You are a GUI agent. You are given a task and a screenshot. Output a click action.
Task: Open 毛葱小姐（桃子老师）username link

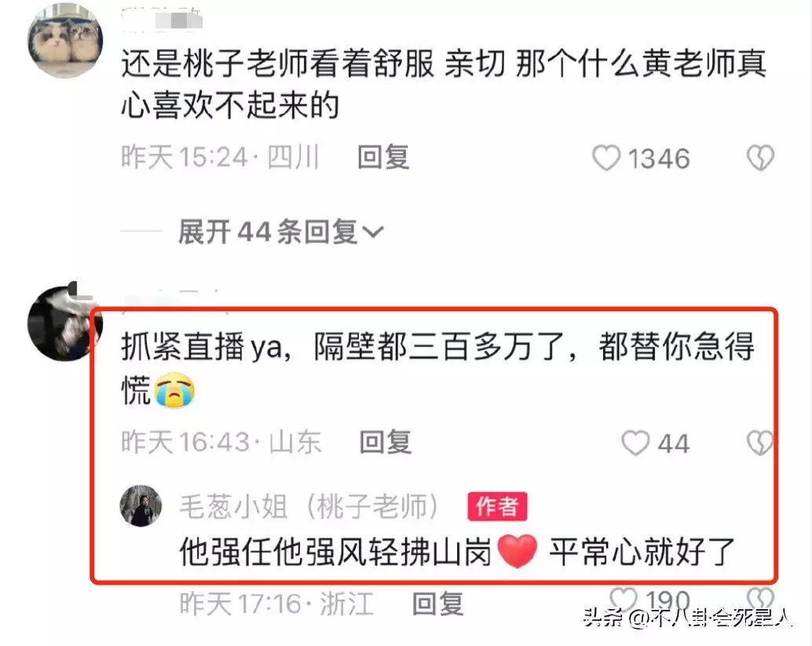(309, 506)
